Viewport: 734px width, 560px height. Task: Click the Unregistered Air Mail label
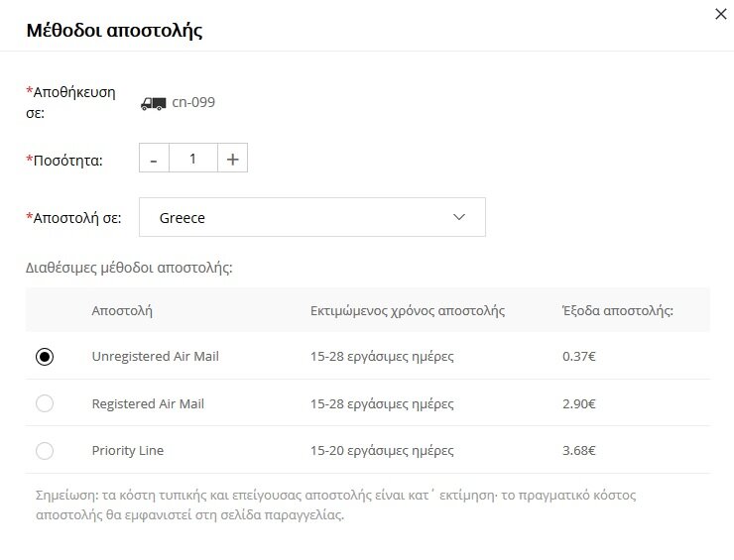point(156,357)
